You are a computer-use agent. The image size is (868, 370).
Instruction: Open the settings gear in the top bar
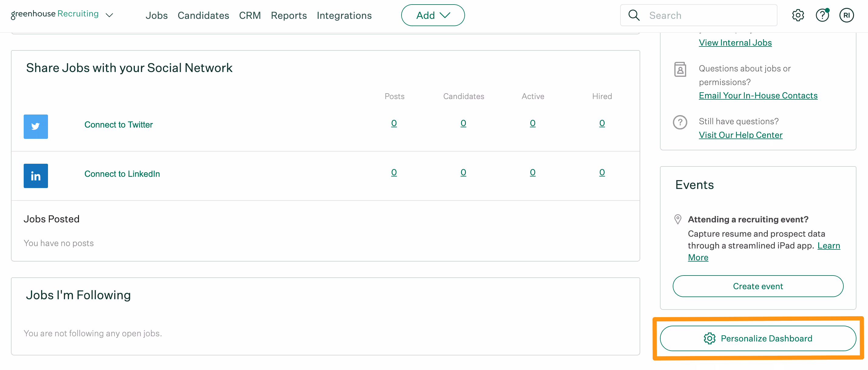(x=798, y=15)
